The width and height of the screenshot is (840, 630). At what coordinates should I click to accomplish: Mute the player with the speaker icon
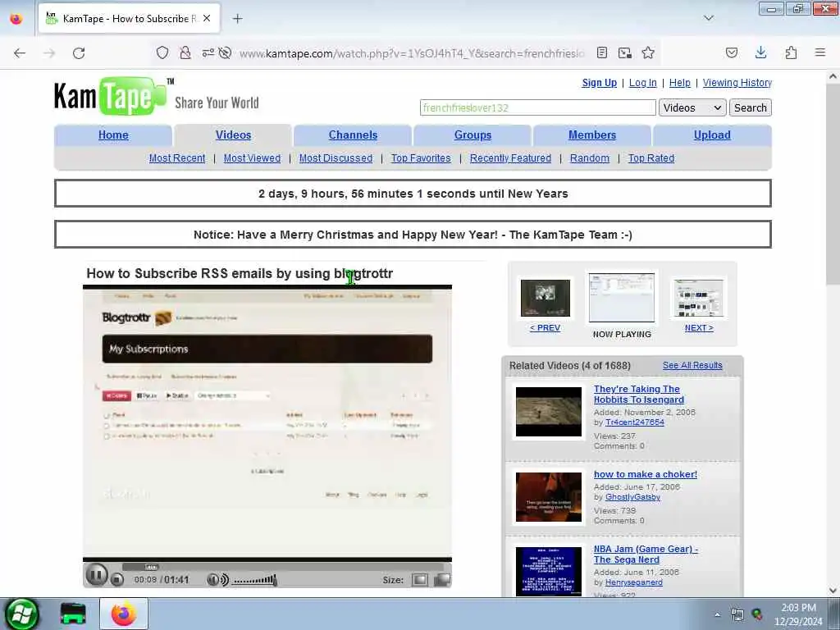click(217, 580)
